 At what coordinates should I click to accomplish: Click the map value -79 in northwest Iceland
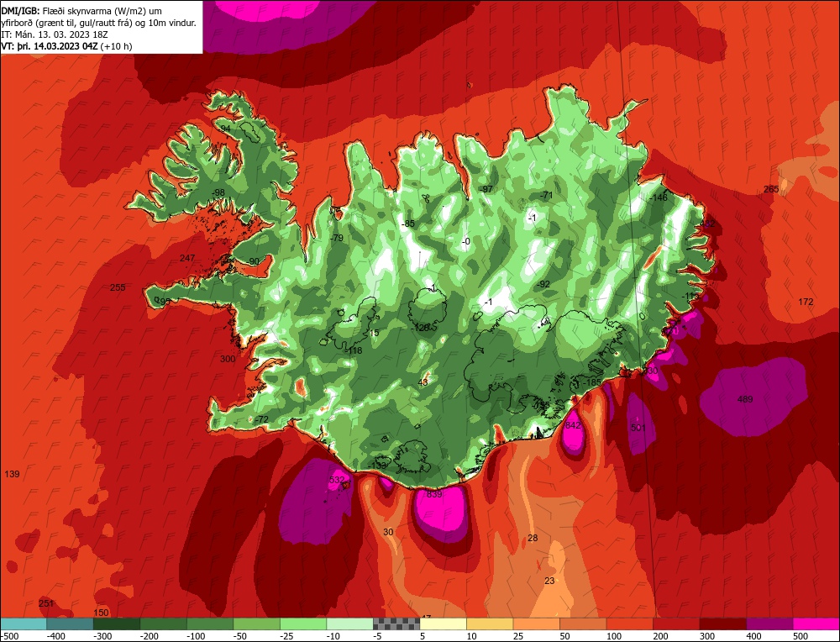pyautogui.click(x=337, y=238)
